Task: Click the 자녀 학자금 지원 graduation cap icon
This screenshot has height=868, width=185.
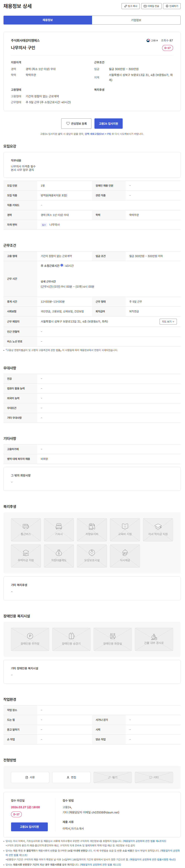Action: [x=158, y=526]
